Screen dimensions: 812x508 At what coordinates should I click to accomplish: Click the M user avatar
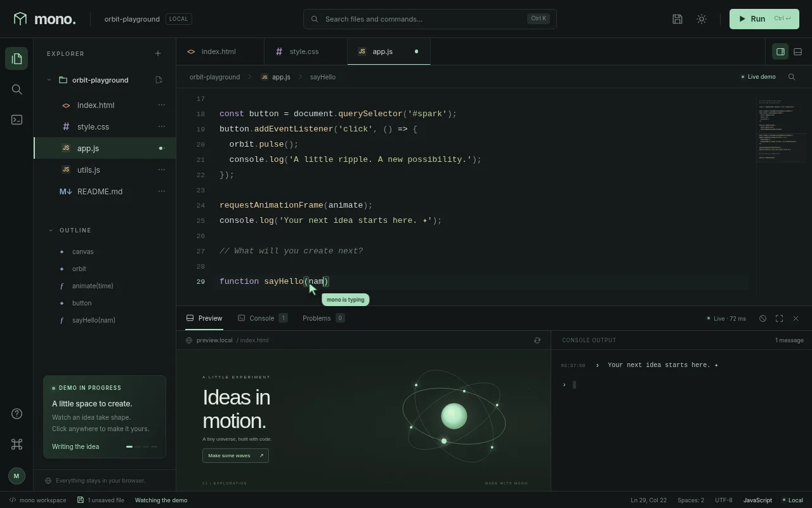16,476
